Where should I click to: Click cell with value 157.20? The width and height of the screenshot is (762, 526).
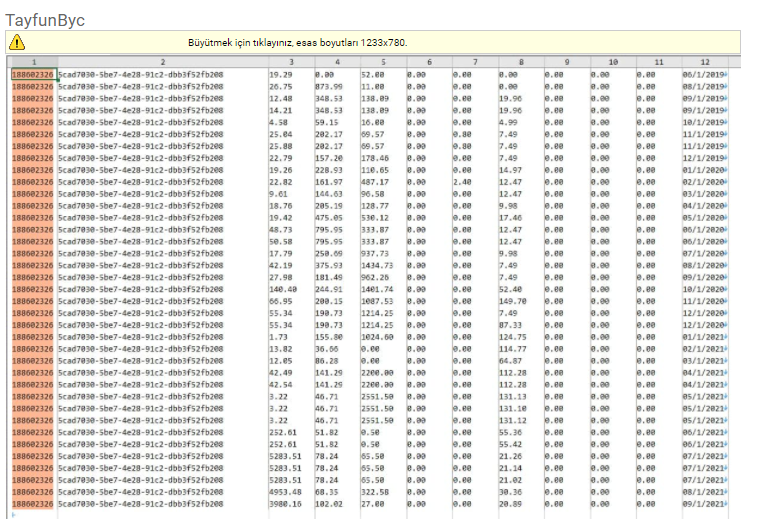329,158
